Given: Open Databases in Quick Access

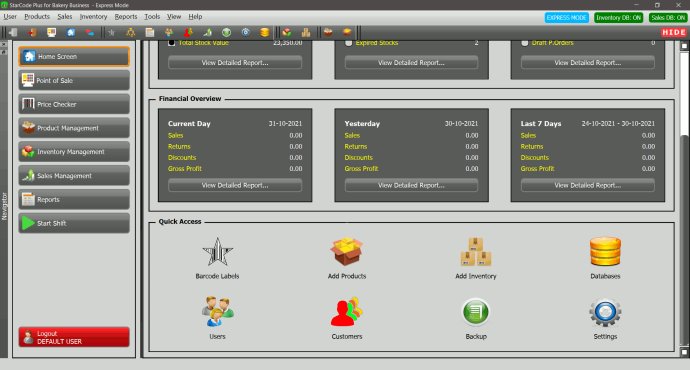Looking at the screenshot, I should (x=605, y=258).
